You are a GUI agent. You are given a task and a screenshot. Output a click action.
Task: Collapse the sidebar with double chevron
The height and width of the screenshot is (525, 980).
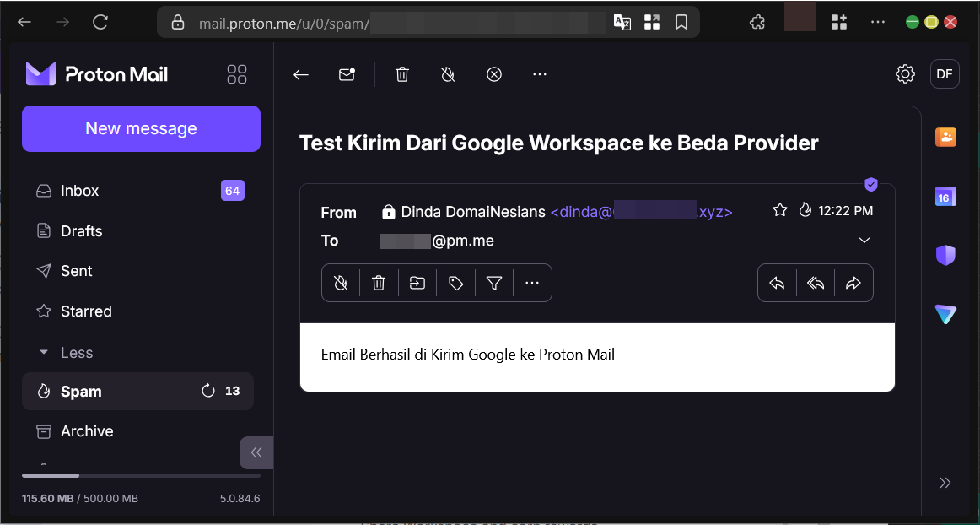pos(256,452)
